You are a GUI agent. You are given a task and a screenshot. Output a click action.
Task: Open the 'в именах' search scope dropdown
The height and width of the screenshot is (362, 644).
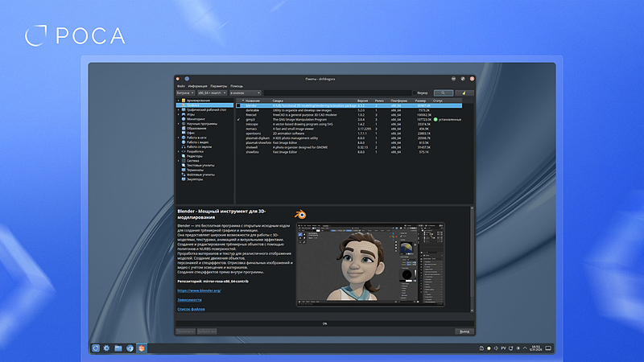245,93
